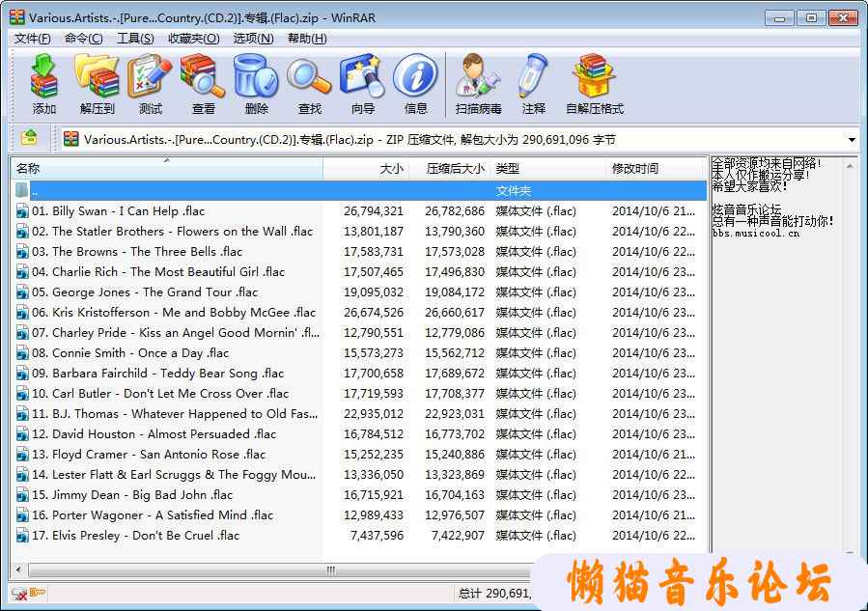Click the file list horizontal scrollbar thumb
The height and width of the screenshot is (611, 868).
pos(330,569)
